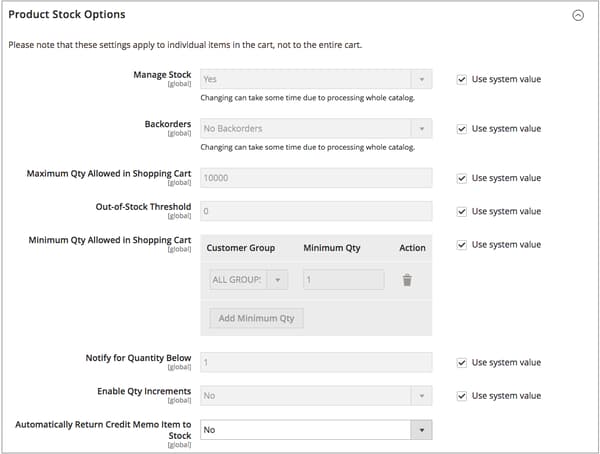Click the Out-of-Stock Threshold input field
The height and width of the screenshot is (454, 600).
coord(315,211)
